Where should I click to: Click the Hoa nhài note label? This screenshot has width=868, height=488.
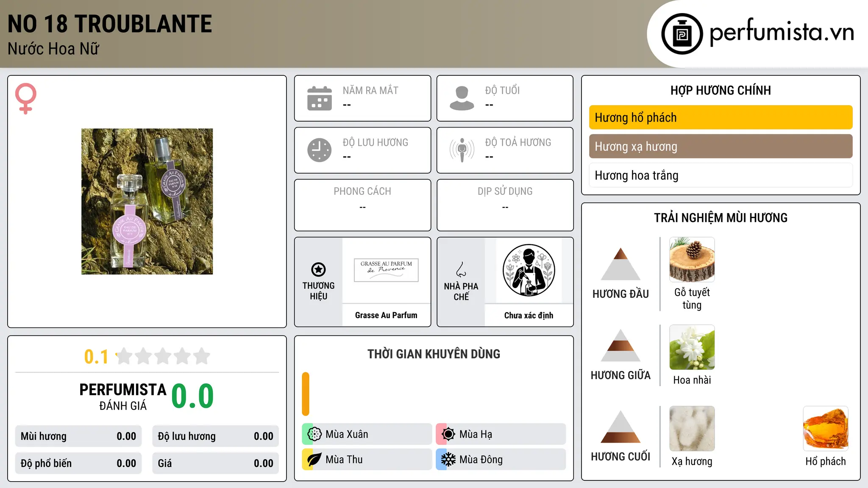coord(692,380)
